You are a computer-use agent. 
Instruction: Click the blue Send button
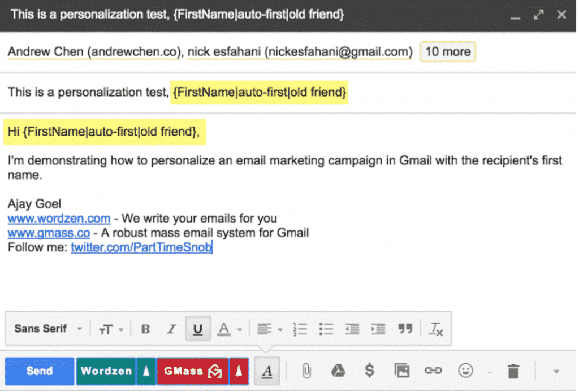[40, 371]
